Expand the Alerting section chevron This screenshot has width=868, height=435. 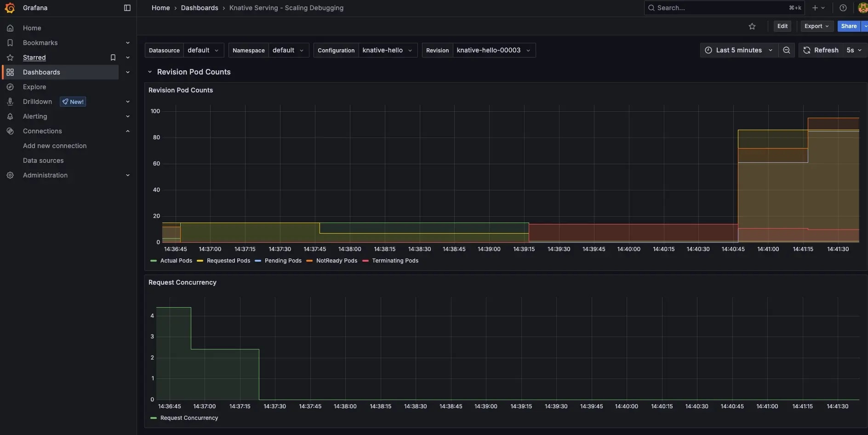tap(128, 116)
